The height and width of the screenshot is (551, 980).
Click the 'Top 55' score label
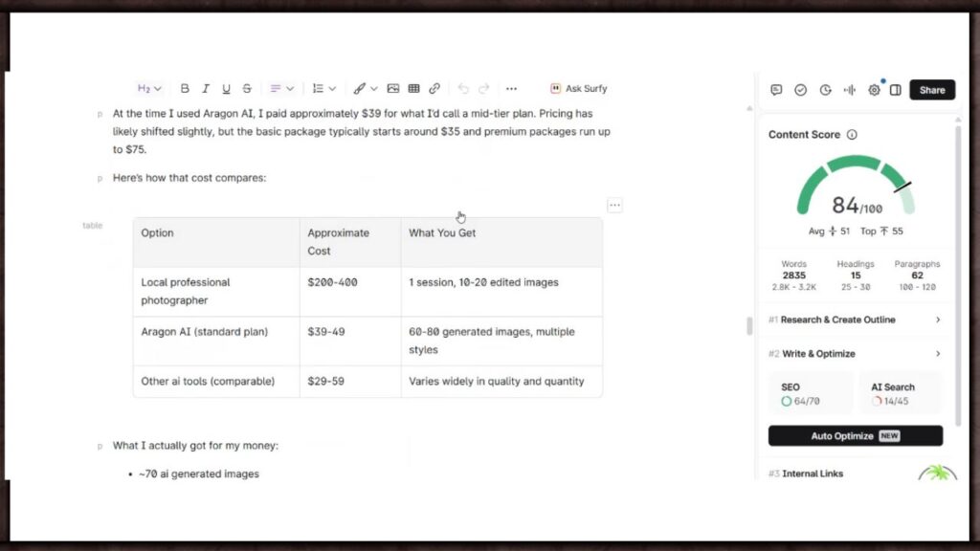[881, 231]
